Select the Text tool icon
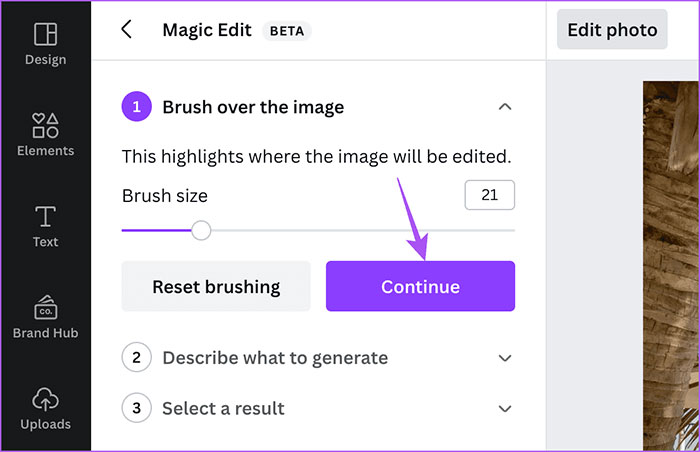The height and width of the screenshot is (452, 700). click(45, 216)
